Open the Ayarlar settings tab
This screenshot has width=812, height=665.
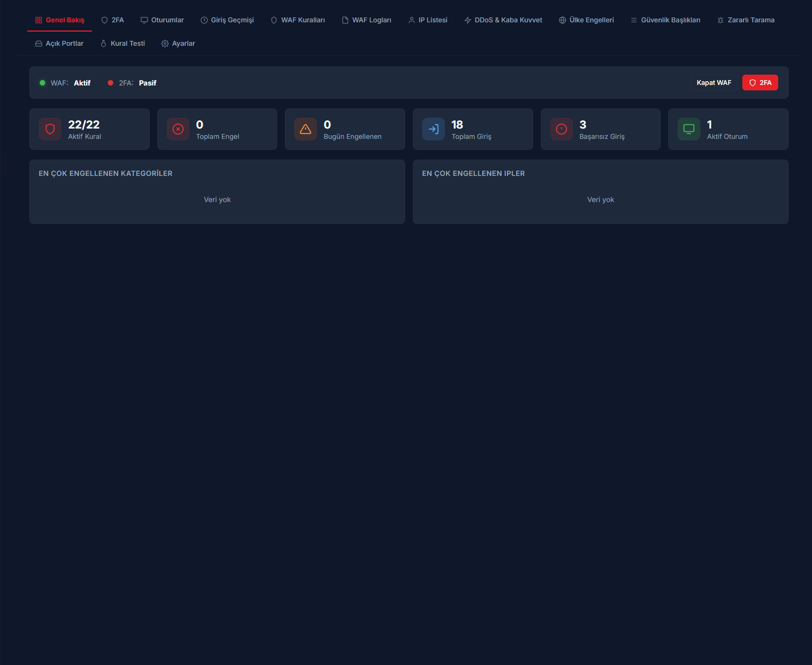point(178,44)
